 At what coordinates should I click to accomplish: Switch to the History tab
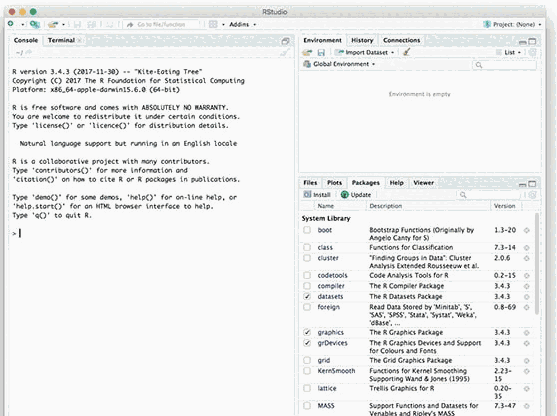pyautogui.click(x=362, y=40)
